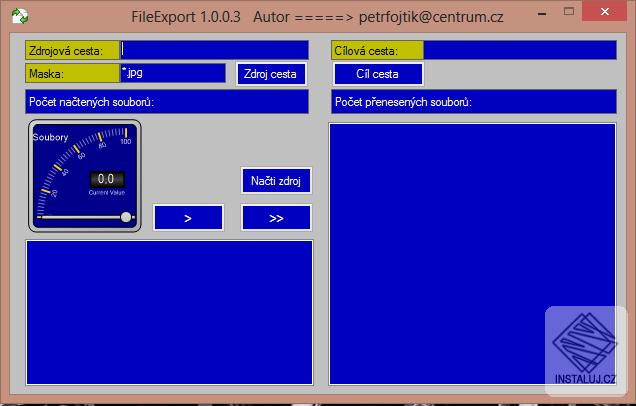The height and width of the screenshot is (406, 636).
Task: Click the Soubory gauge slider knob
Action: (126, 217)
